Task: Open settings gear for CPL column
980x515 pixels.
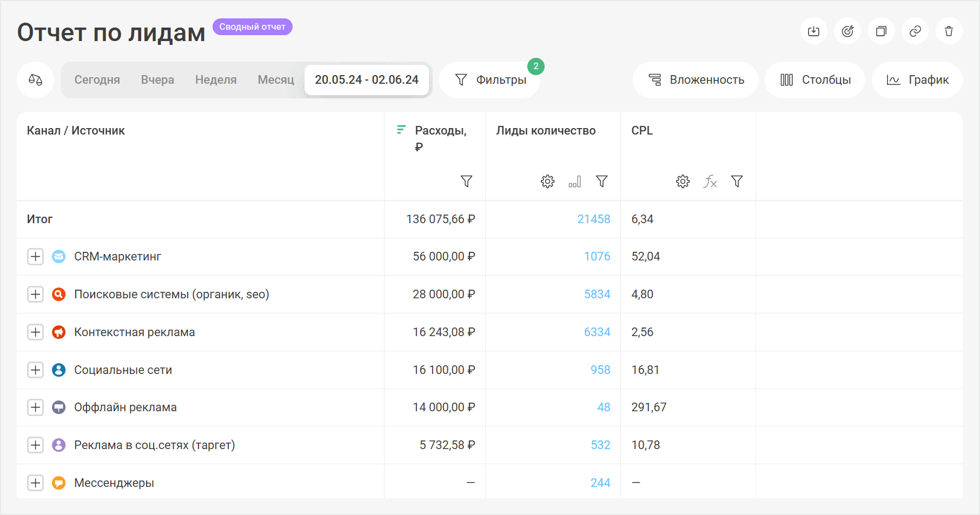Action: point(683,181)
